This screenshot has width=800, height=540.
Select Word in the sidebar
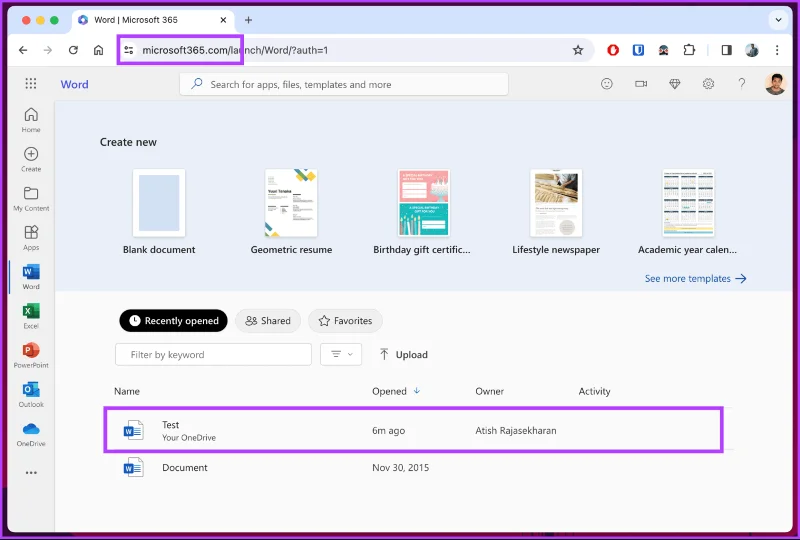point(31,277)
